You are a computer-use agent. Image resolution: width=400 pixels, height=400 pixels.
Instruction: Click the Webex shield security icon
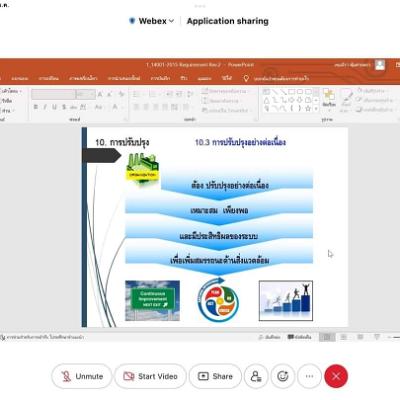click(132, 21)
